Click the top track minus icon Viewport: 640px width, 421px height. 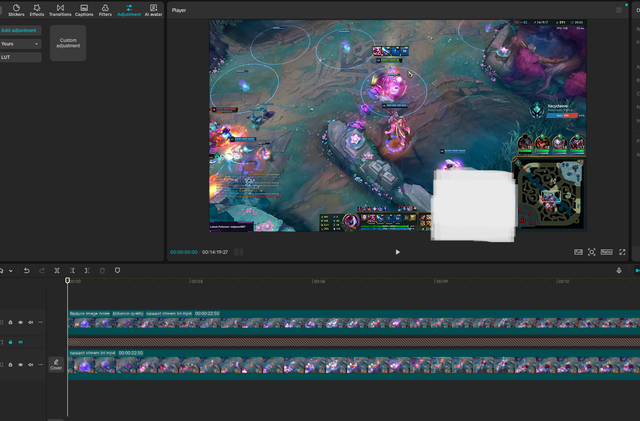coord(40,323)
